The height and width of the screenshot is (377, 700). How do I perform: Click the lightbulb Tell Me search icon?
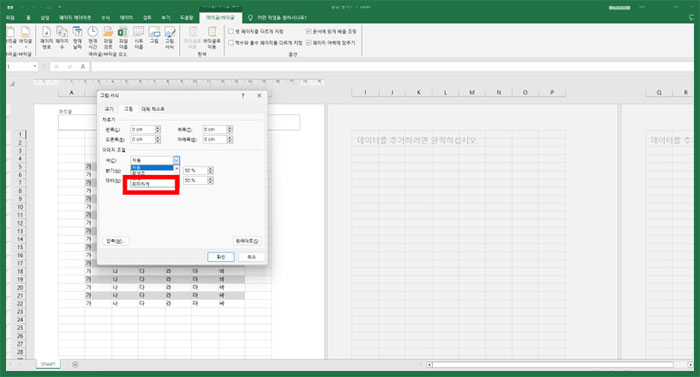[x=250, y=17]
